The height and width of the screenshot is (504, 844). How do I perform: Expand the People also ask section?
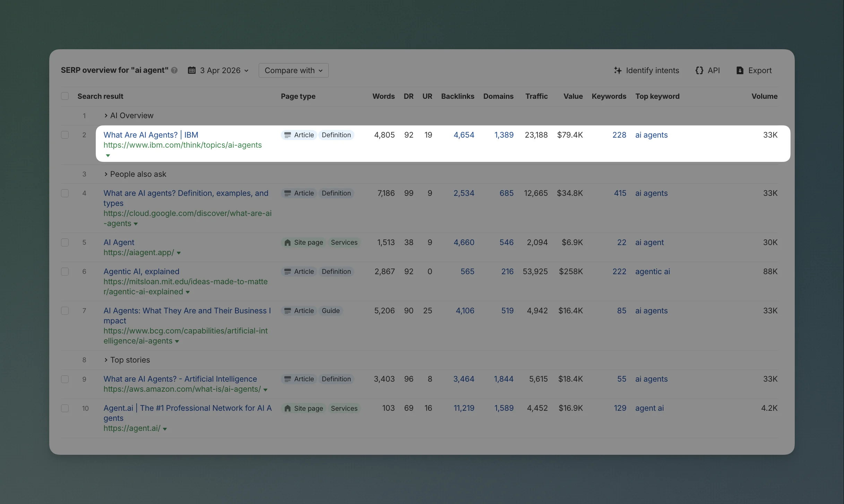tap(106, 174)
